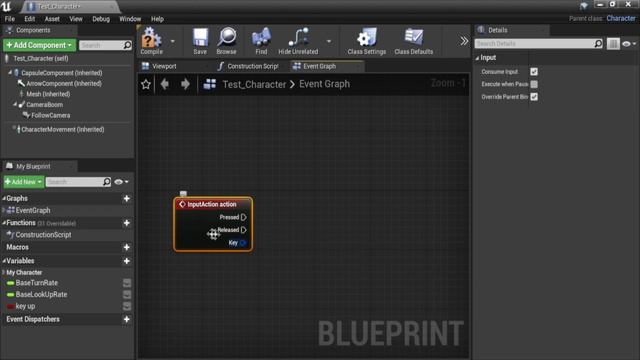Open Details view options eye dropdown
Screen dimensions: 640x360
[629, 44]
